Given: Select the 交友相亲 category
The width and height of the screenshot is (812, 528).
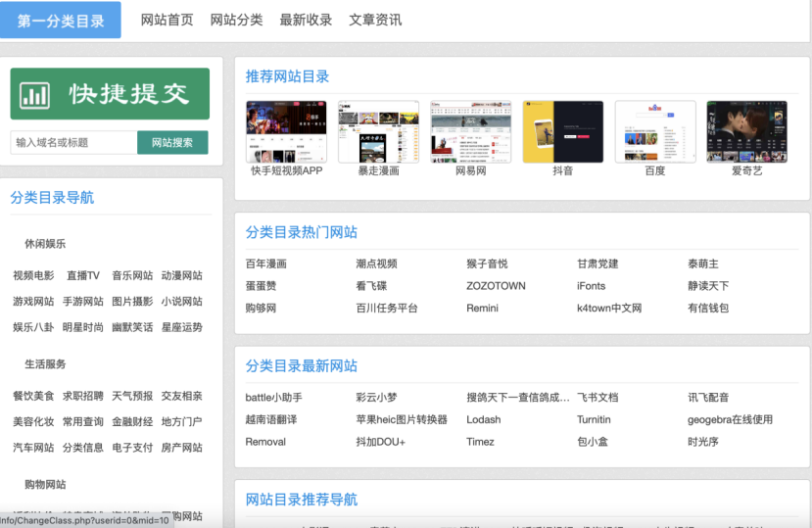Looking at the screenshot, I should click(x=182, y=396).
